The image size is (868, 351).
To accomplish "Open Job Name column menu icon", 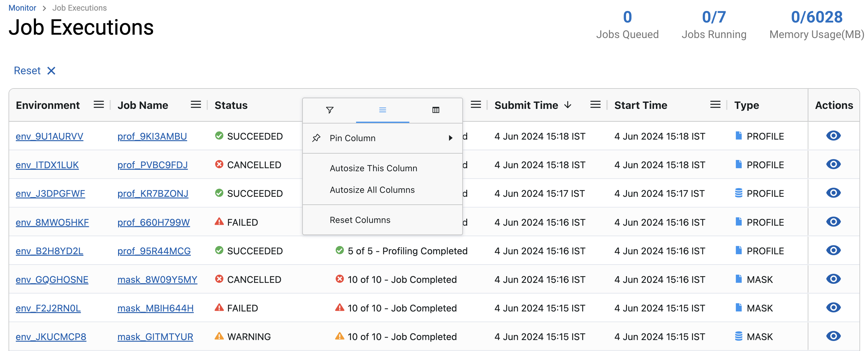I will (x=195, y=105).
